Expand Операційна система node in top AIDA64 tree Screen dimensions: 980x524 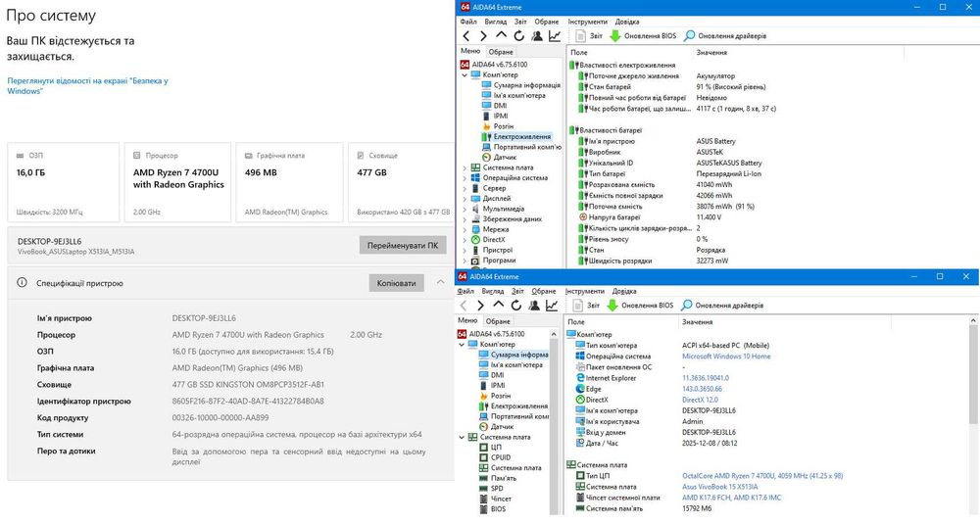pos(465,178)
